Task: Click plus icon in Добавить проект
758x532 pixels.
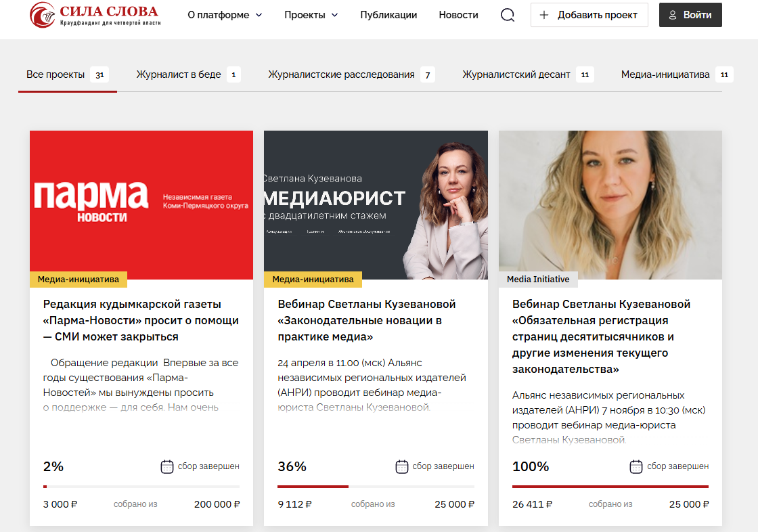Action: point(544,15)
